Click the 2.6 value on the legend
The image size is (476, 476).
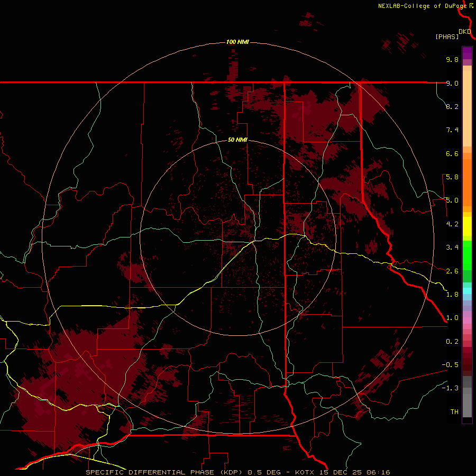(x=452, y=271)
